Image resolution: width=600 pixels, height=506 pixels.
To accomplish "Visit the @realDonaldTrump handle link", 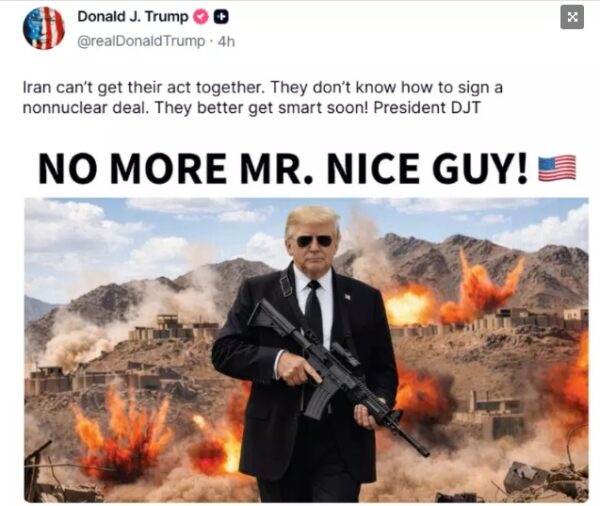I will (141, 41).
